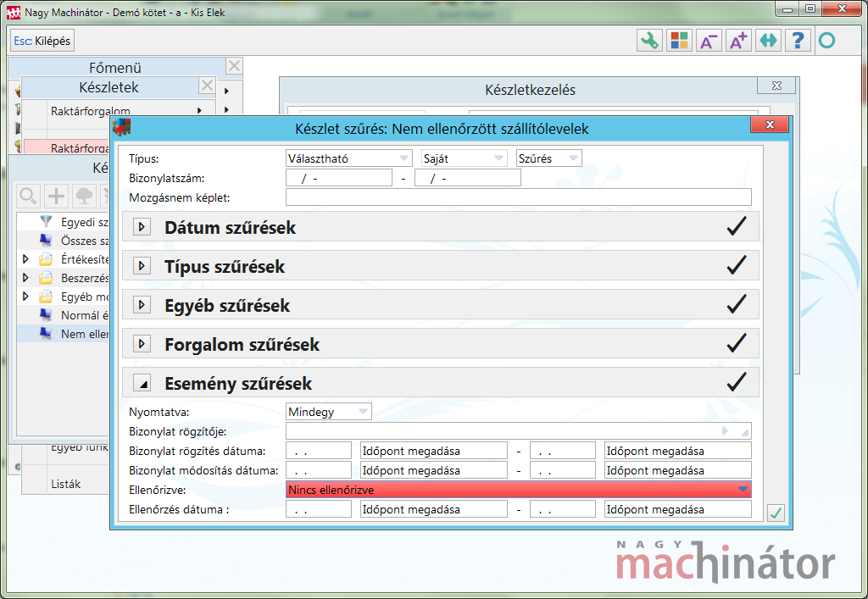Expand the Egyéb mo... folder node
Image resolution: width=868 pixels, height=599 pixels.
[x=25, y=297]
